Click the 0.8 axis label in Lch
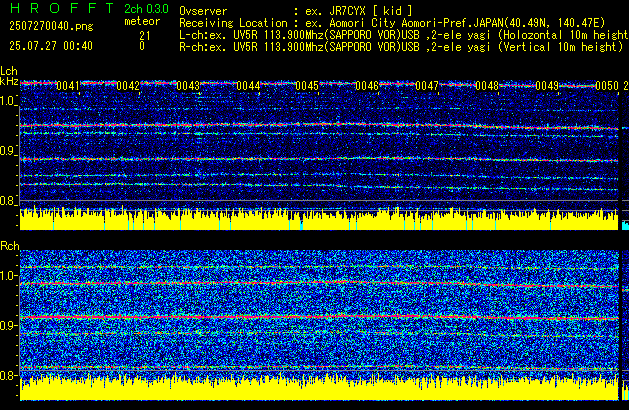Viewport: 629px width, 410px height. tap(8, 201)
